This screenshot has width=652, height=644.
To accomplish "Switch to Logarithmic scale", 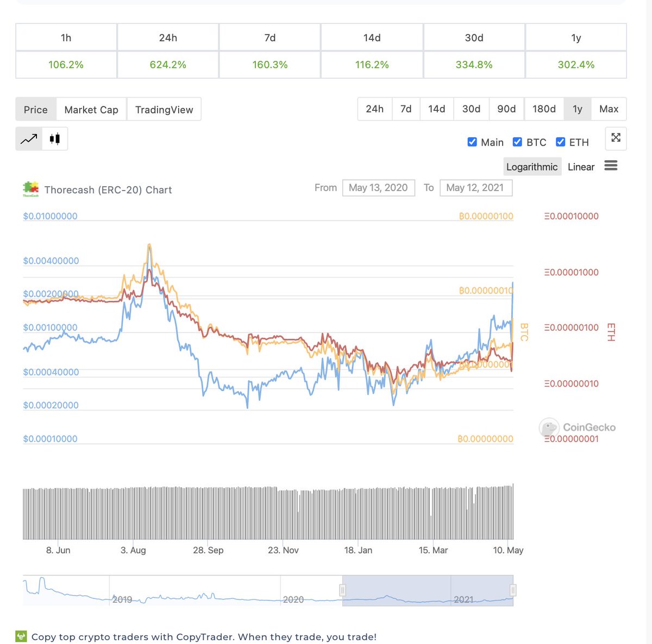I will 532,167.
